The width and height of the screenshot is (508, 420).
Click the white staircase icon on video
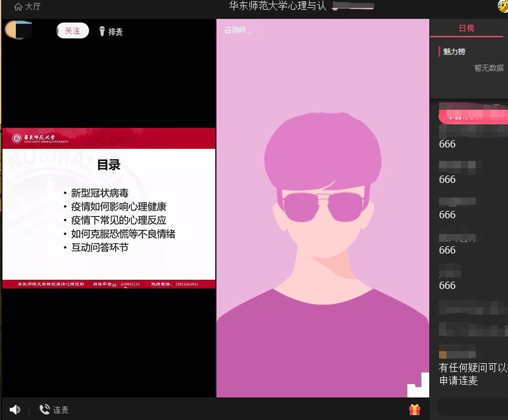418,384
